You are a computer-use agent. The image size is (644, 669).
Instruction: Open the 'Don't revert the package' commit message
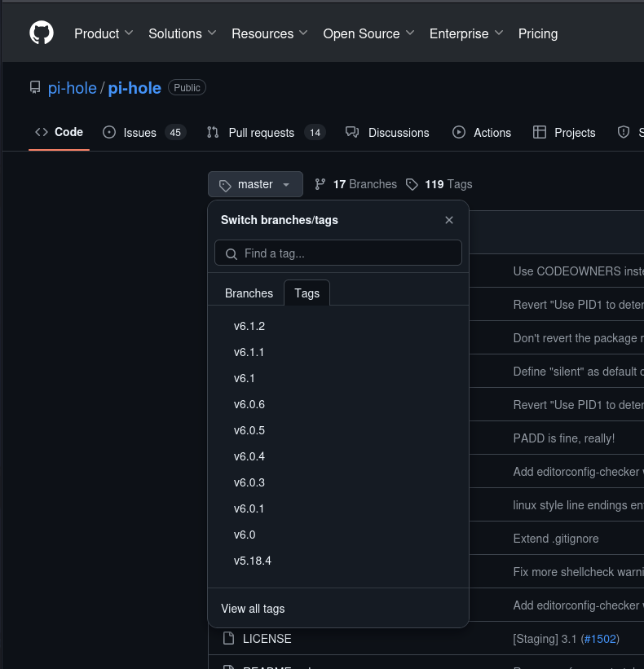pos(578,338)
